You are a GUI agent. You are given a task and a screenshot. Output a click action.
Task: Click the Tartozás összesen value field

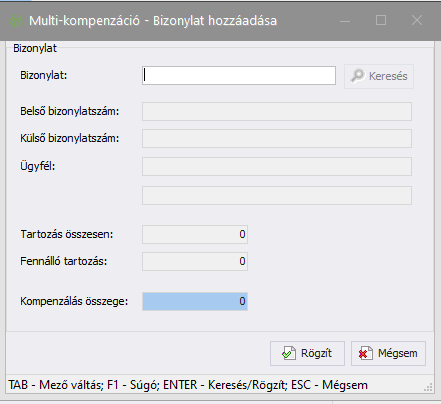click(x=195, y=234)
